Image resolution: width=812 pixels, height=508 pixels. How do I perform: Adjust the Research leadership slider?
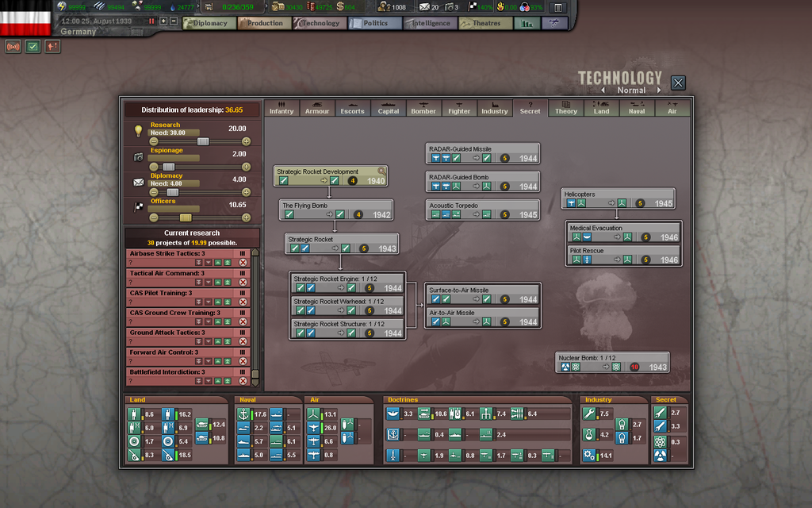point(203,141)
